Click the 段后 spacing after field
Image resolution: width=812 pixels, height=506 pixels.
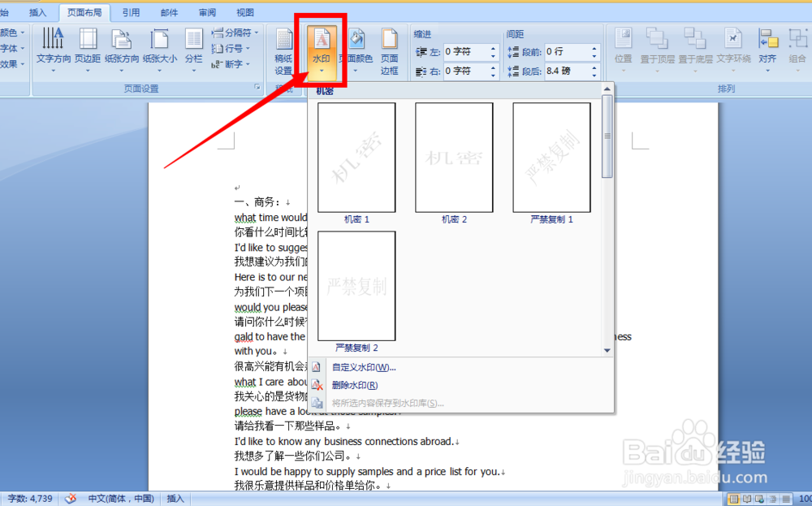click(567, 71)
